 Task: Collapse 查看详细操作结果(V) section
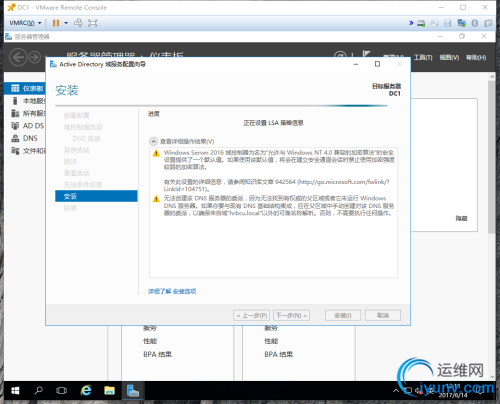pyautogui.click(x=153, y=141)
